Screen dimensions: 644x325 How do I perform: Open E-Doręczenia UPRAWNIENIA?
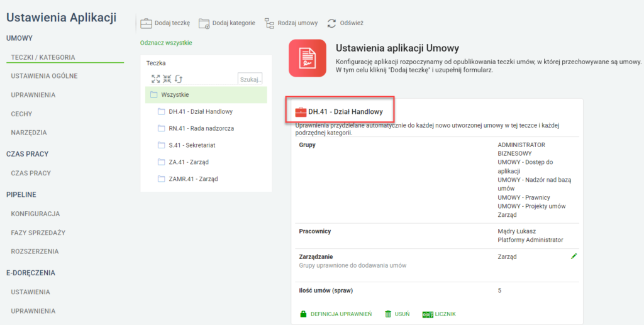33,311
